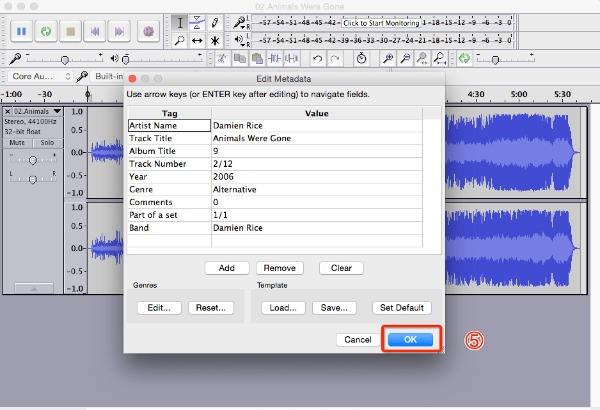Click the playback meter speaker icon

point(240,39)
